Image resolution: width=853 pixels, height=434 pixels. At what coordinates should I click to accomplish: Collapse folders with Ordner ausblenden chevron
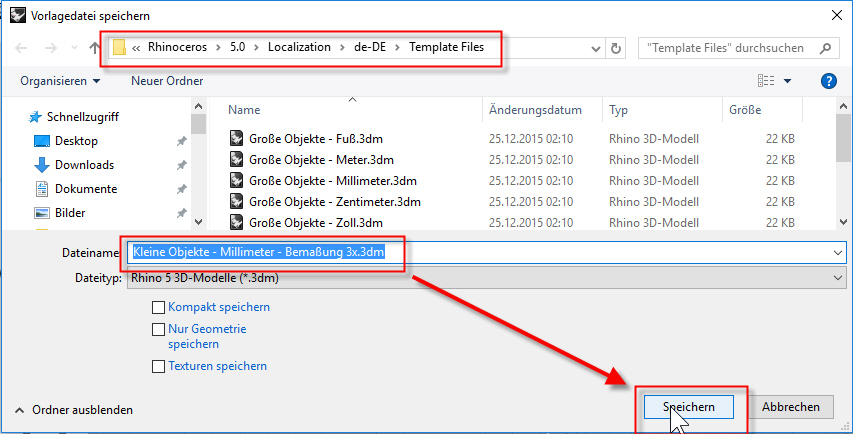click(x=19, y=409)
